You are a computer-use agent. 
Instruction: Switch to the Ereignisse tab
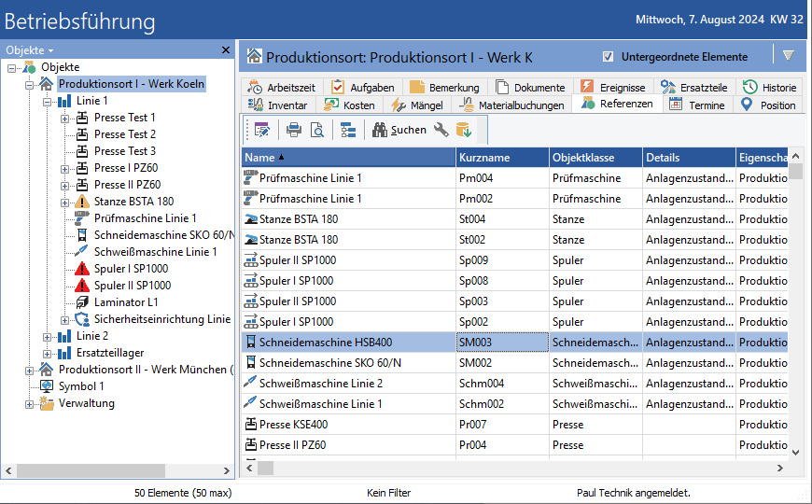(613, 87)
